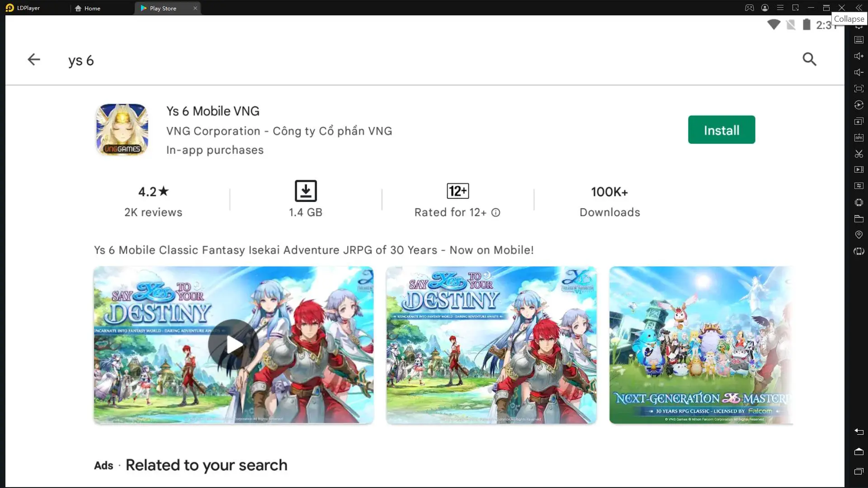This screenshot has height=488, width=868.
Task: Open the keyboard mapping tool
Action: click(859, 40)
